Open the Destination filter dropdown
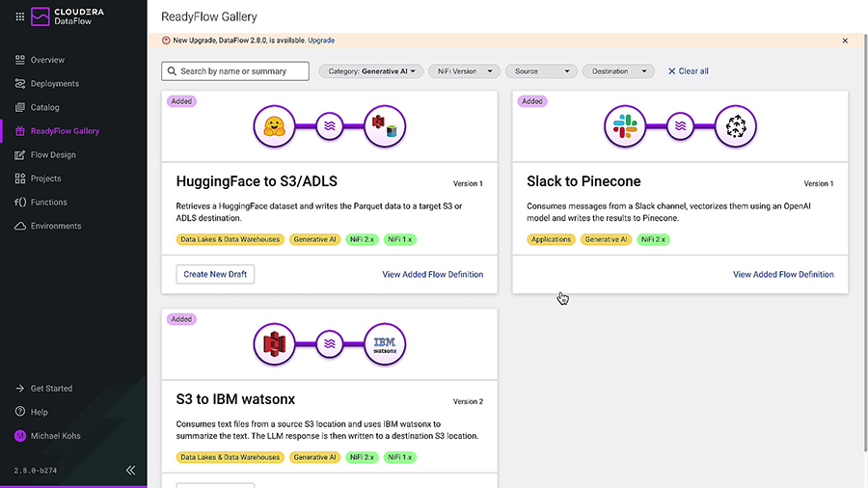Image resolution: width=868 pixels, height=488 pixels. (x=618, y=71)
